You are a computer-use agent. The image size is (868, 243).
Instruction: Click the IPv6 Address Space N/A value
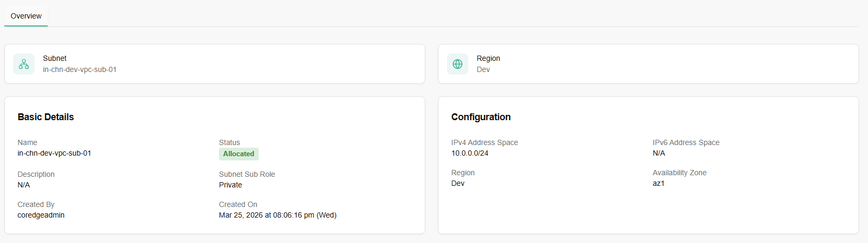(x=659, y=153)
